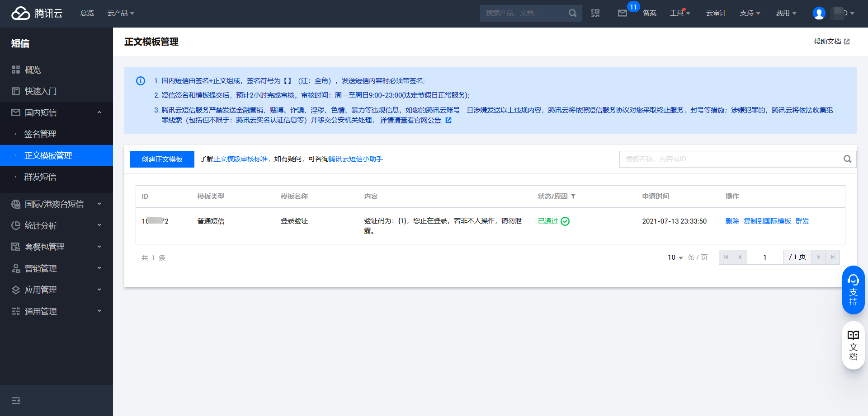Viewport: 868px width, 416px height.
Task: Open 帮助文档 help link
Action: (x=831, y=42)
